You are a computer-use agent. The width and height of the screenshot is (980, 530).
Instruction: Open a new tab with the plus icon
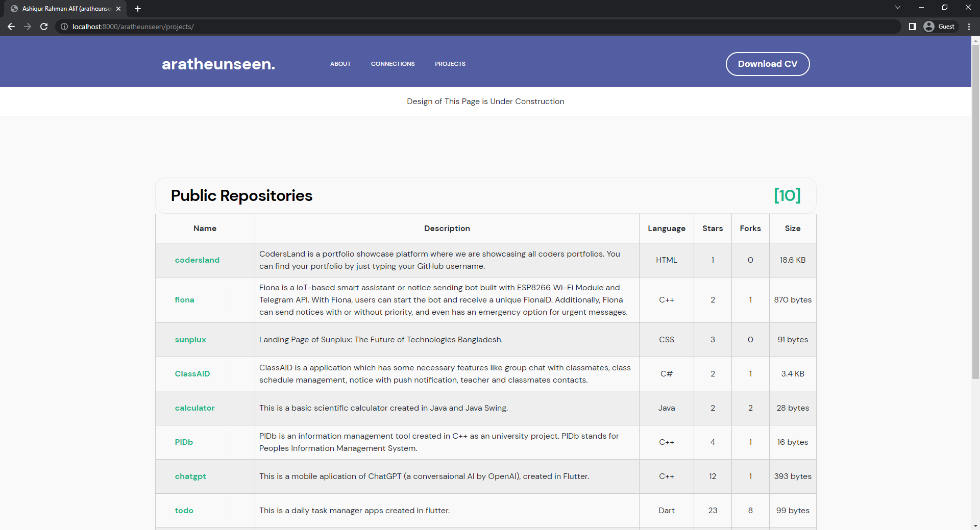coord(138,9)
